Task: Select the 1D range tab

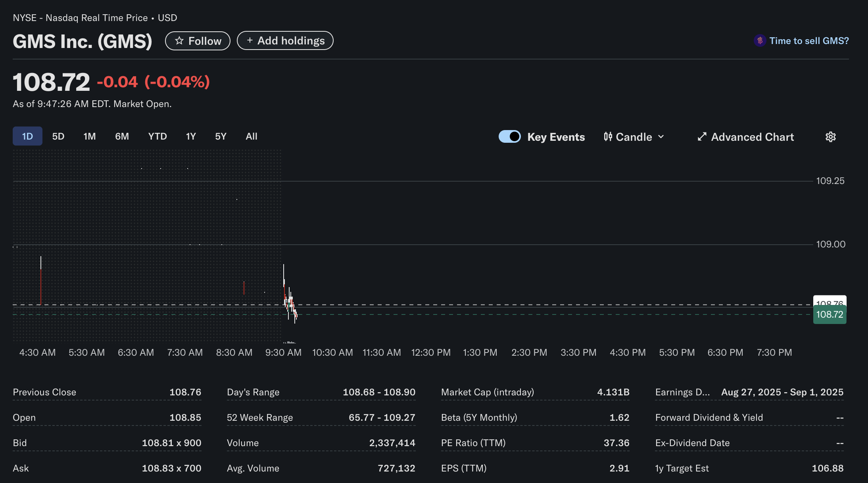Action: pos(27,136)
